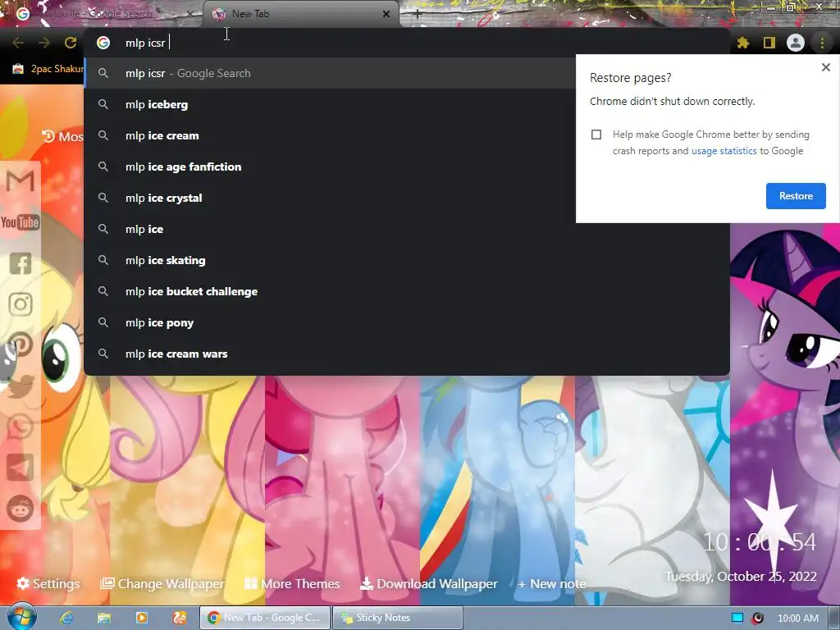Image resolution: width=840 pixels, height=630 pixels.
Task: Reload the page with refresh icon
Action: click(x=71, y=43)
